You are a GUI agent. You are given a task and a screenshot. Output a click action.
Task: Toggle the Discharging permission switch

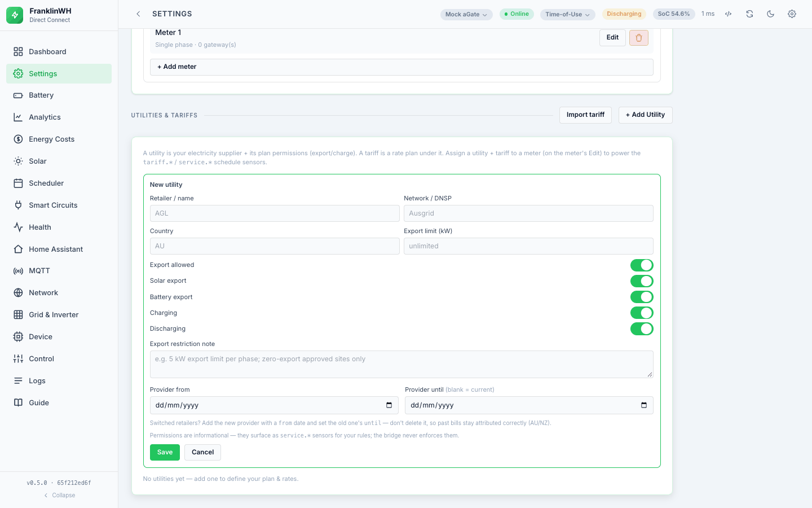tap(642, 329)
